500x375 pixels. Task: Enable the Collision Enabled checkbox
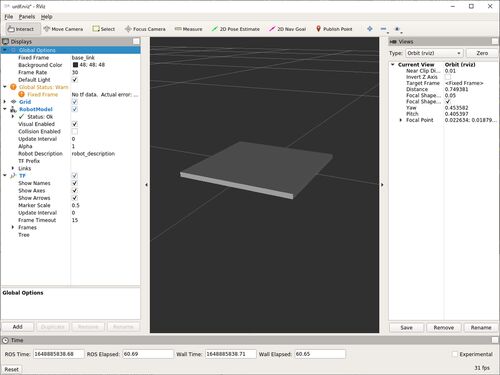click(x=75, y=131)
